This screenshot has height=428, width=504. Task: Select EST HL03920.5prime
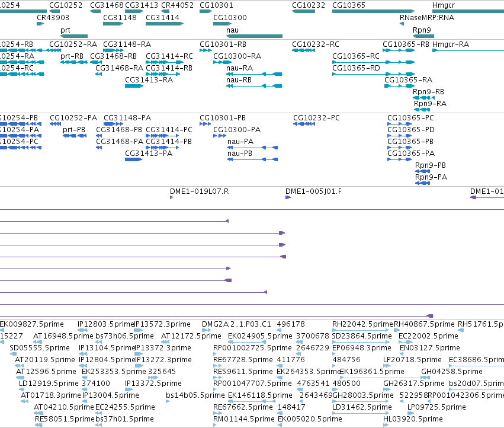pyautogui.click(x=386, y=425)
